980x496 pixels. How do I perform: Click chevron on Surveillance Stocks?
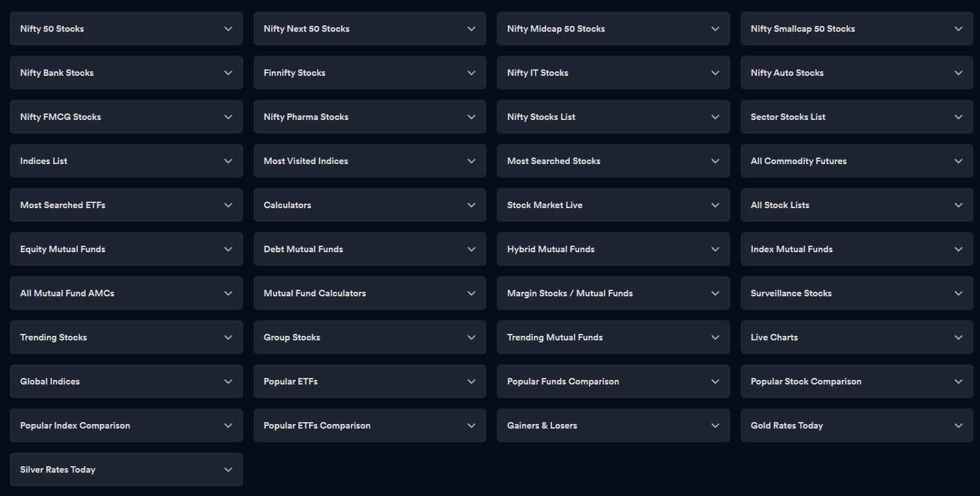click(959, 293)
